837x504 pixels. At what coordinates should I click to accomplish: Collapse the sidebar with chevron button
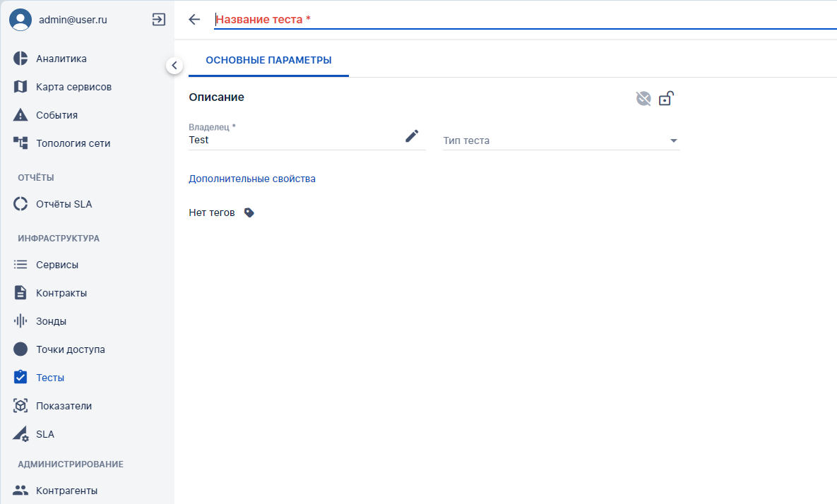(x=174, y=66)
